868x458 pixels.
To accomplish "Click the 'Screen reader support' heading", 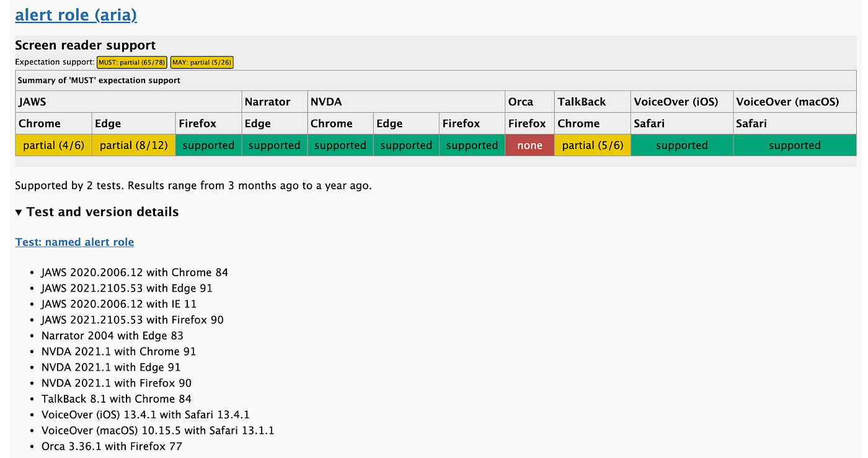I will 85,45.
